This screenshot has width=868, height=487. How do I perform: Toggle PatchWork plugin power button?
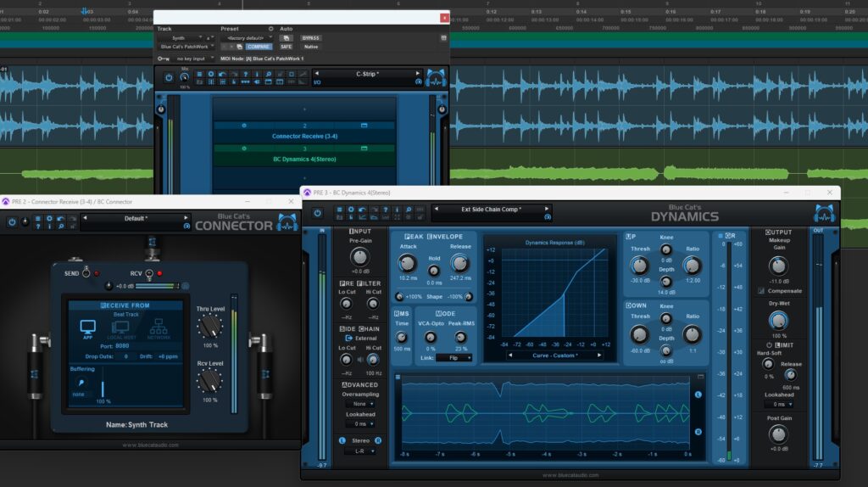169,77
